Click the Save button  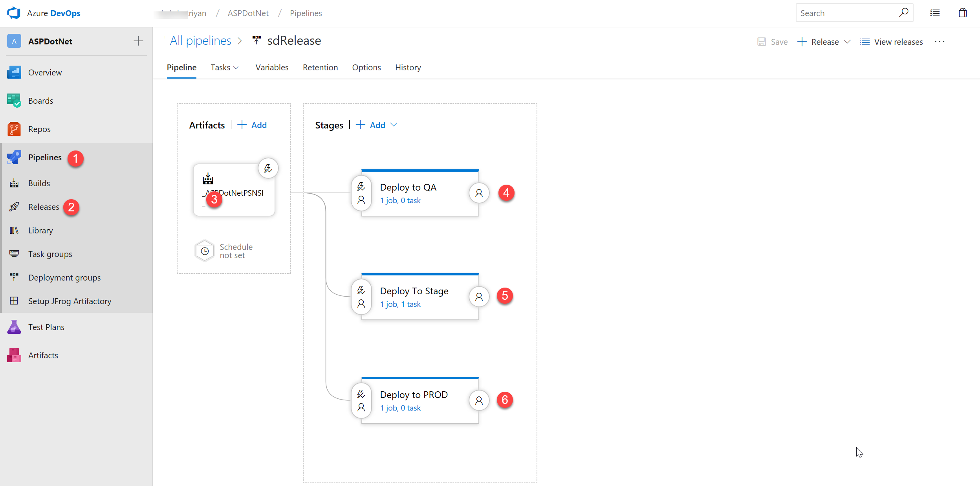(x=772, y=42)
